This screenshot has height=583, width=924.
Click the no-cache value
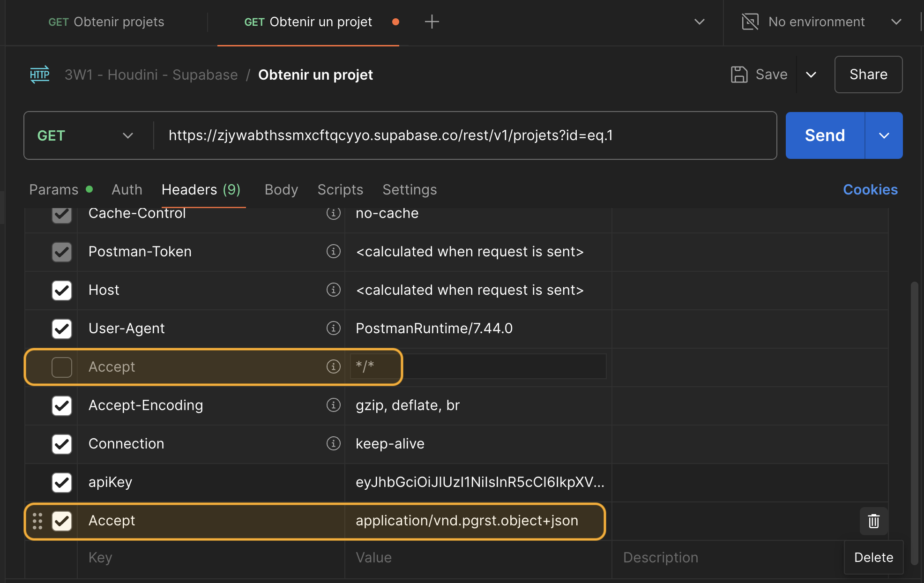387,214
